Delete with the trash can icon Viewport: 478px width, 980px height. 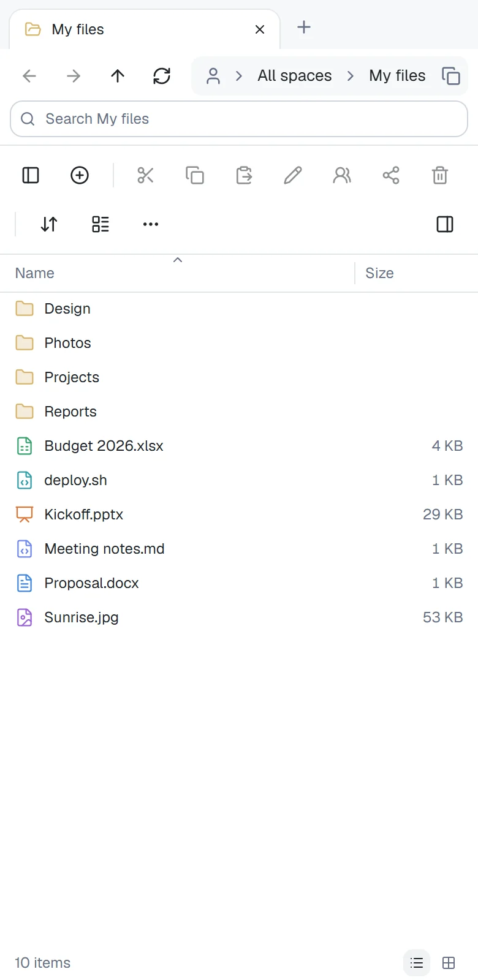[440, 175]
